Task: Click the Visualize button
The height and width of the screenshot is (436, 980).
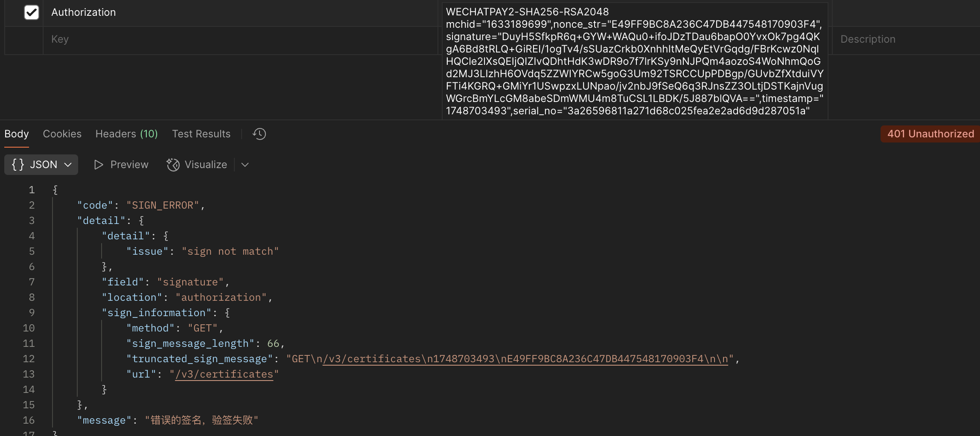Action: coord(197,165)
